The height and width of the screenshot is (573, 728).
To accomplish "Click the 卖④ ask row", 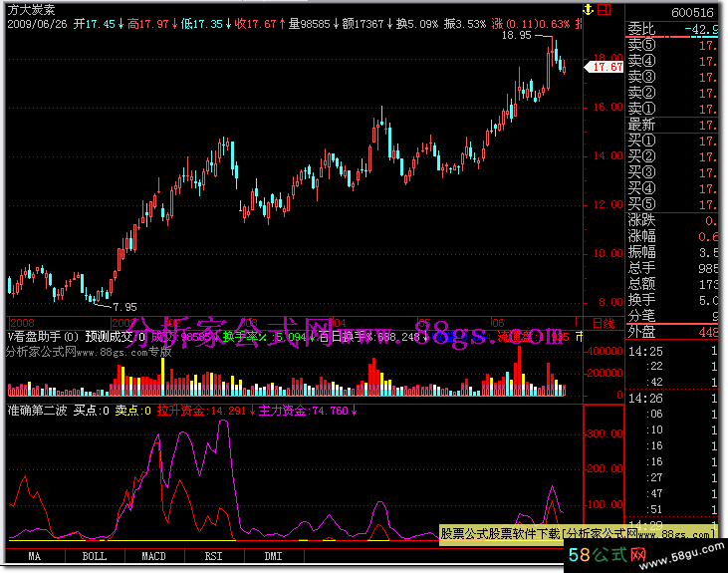I will point(672,61).
